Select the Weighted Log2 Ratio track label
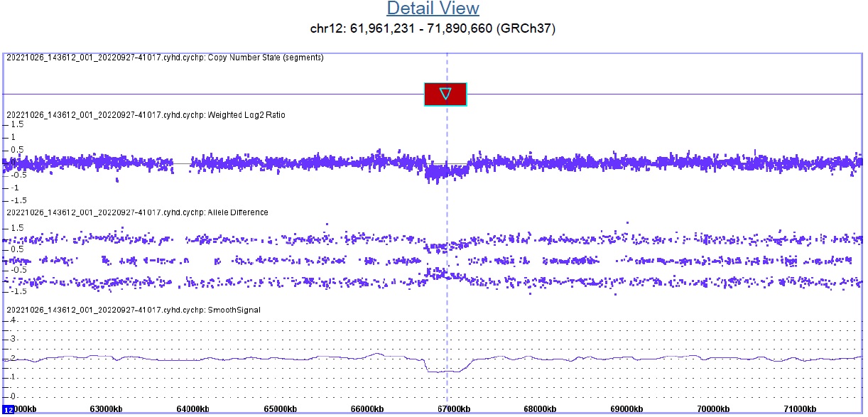 (146, 115)
